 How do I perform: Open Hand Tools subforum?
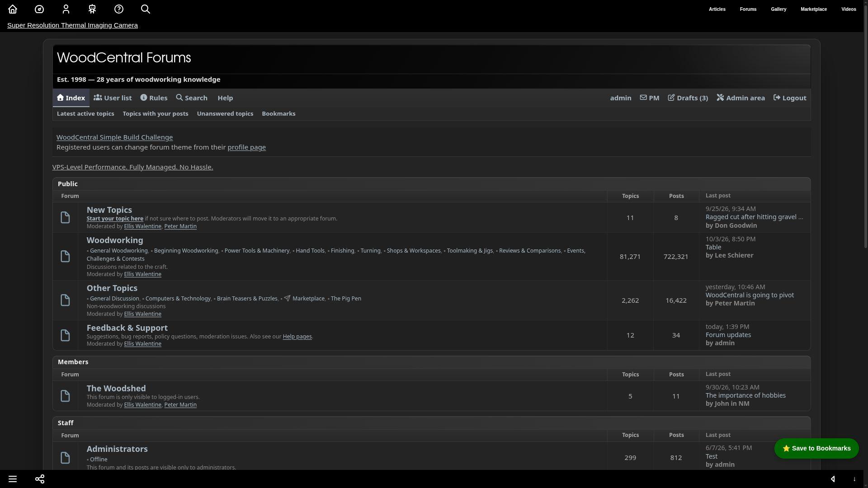pos(310,251)
